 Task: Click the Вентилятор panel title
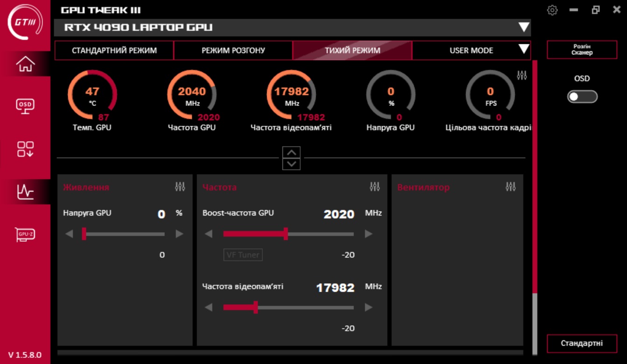tap(423, 187)
